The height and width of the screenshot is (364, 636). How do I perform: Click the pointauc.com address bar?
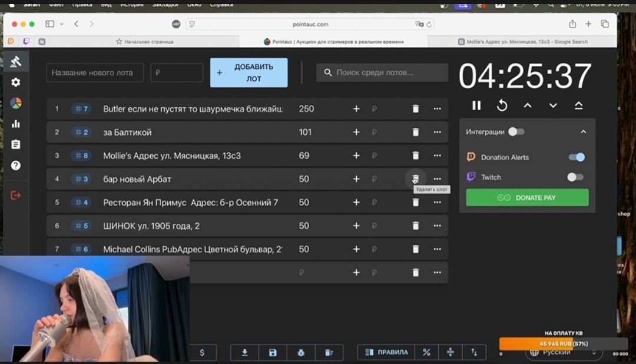pyautogui.click(x=310, y=24)
